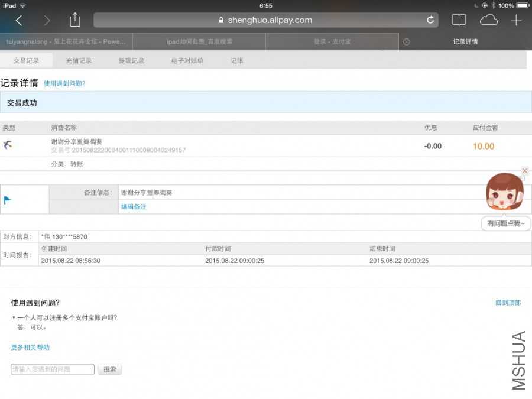Open the Safari bookmarks book icon

coord(459,20)
